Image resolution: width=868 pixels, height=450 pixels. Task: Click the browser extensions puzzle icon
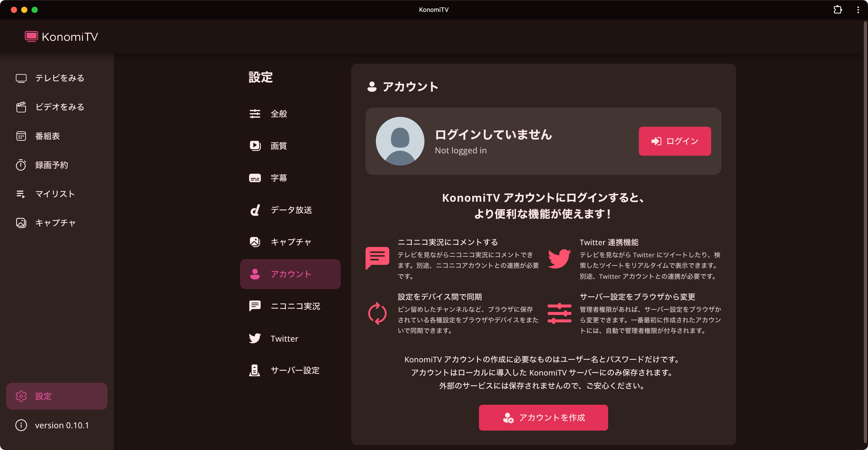[x=838, y=10]
